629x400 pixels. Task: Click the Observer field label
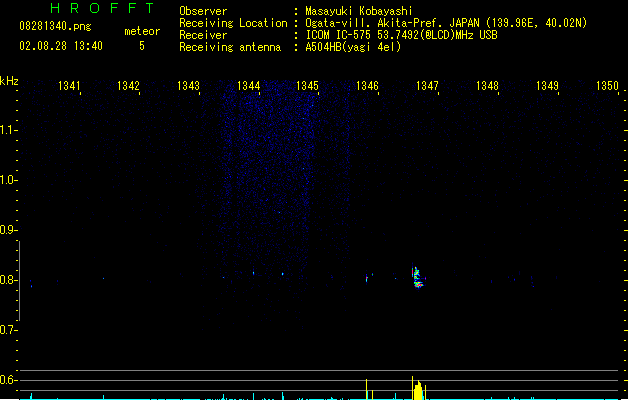click(203, 11)
